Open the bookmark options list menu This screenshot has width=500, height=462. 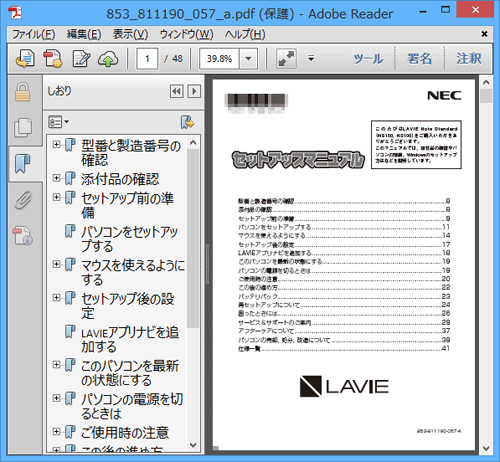click(59, 122)
